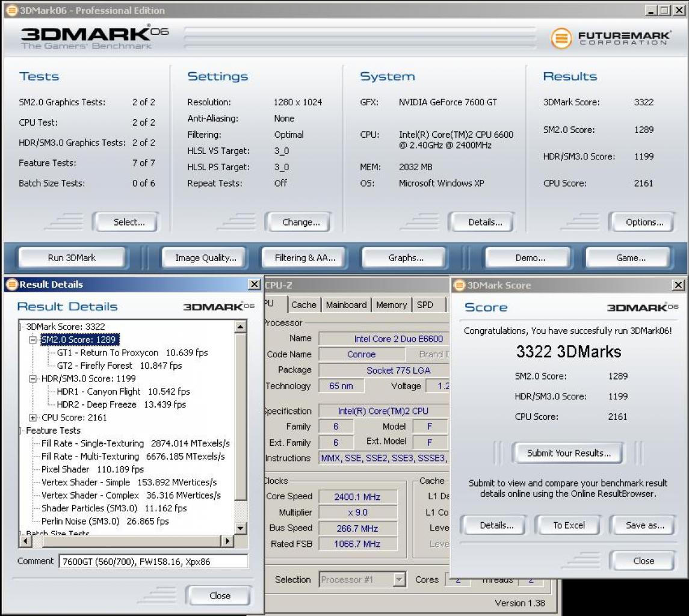The width and height of the screenshot is (689, 616).
Task: Select Fill Rate - Single-Texturing row
Action: pos(135,443)
